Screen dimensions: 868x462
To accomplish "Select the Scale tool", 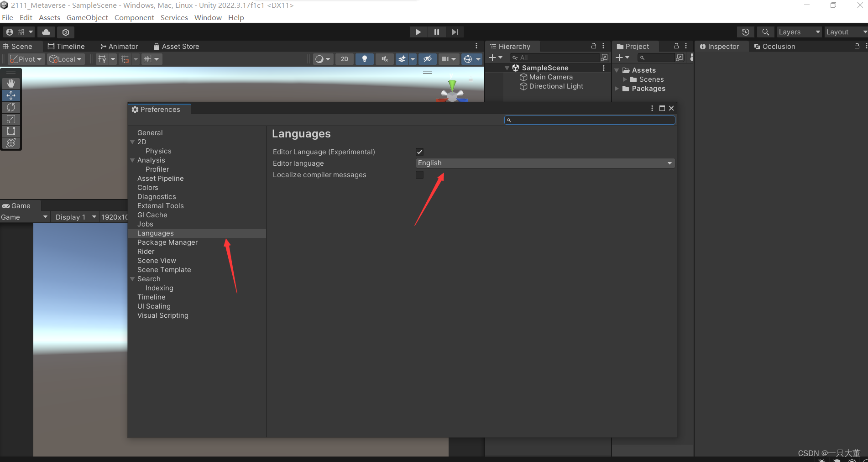I will [11, 119].
